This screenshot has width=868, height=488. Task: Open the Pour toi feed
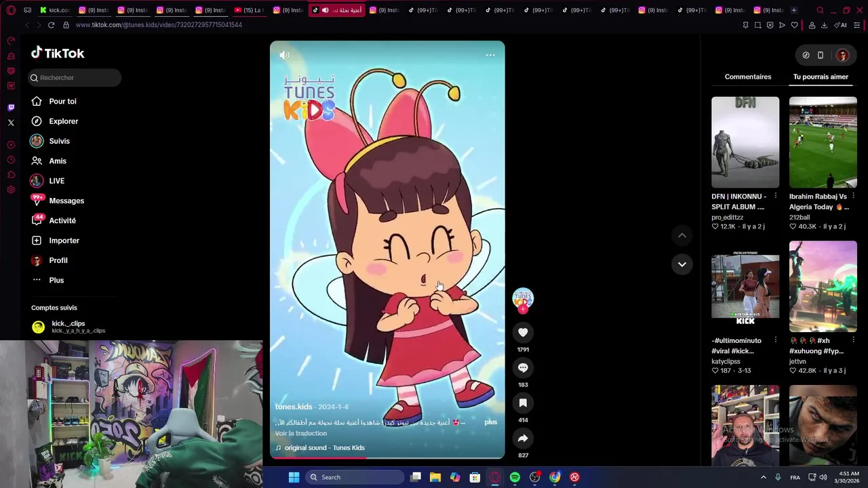62,101
